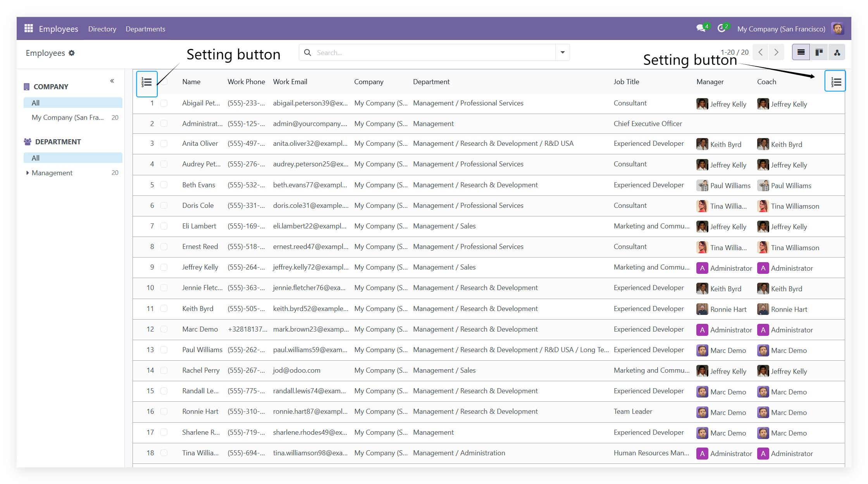Image resolution: width=868 pixels, height=484 pixels.
Task: Sort by Work Email column header
Action: click(290, 82)
